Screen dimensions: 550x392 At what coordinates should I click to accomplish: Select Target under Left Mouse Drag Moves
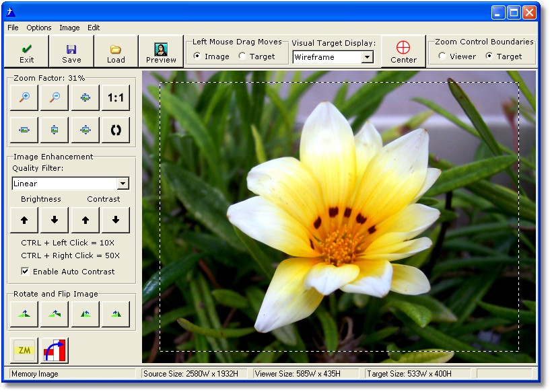[x=256, y=56]
